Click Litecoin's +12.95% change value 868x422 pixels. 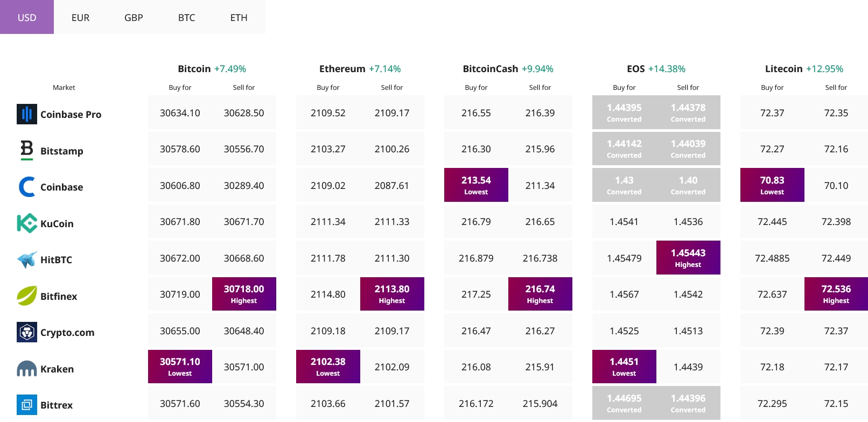pyautogui.click(x=824, y=69)
